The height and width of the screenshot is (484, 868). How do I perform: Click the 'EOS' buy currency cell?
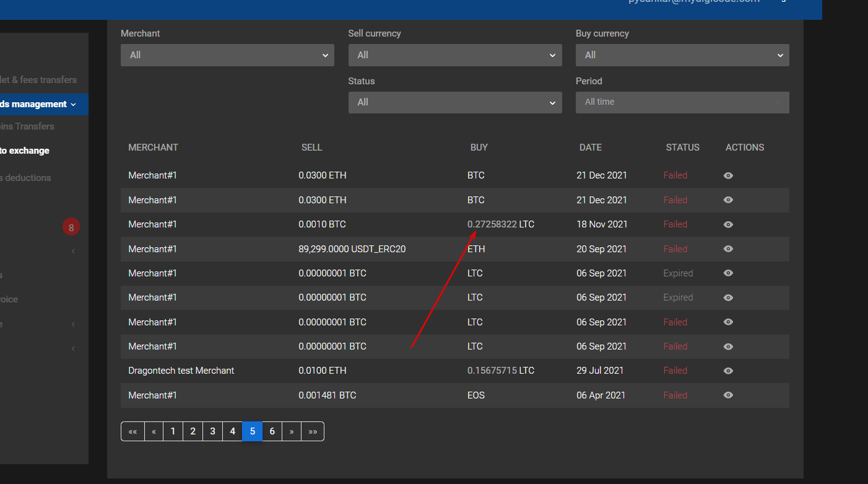[x=476, y=395]
